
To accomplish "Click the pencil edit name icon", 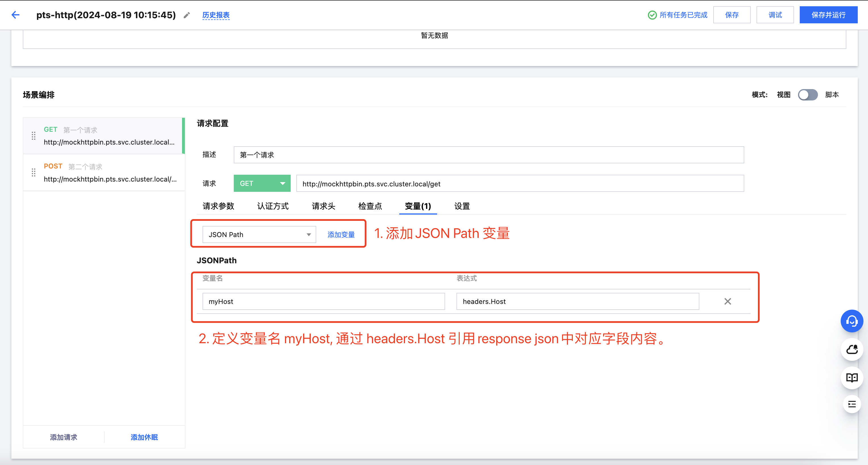I will tap(187, 15).
